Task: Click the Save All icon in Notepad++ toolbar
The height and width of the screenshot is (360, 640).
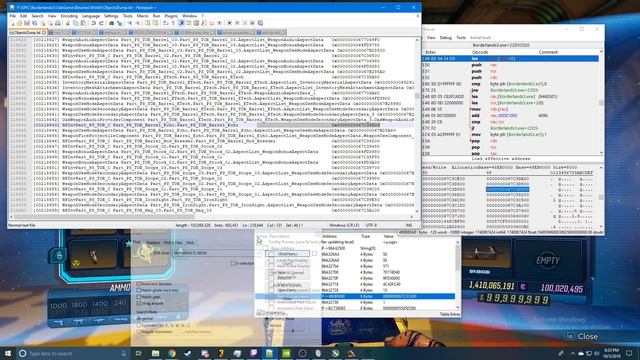Action: 35,23
